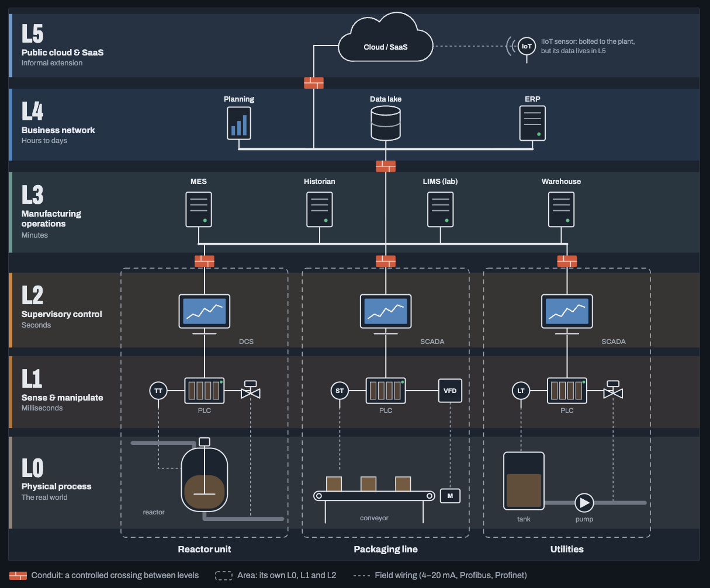Click the "Manufacturing operations" label
Viewport: 710px width, 588px height.
(51, 218)
